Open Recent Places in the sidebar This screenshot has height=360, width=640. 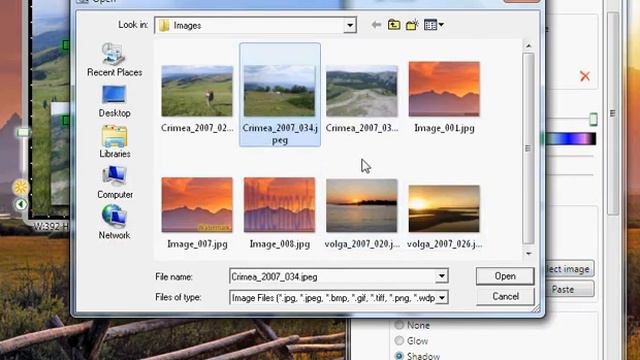115,60
